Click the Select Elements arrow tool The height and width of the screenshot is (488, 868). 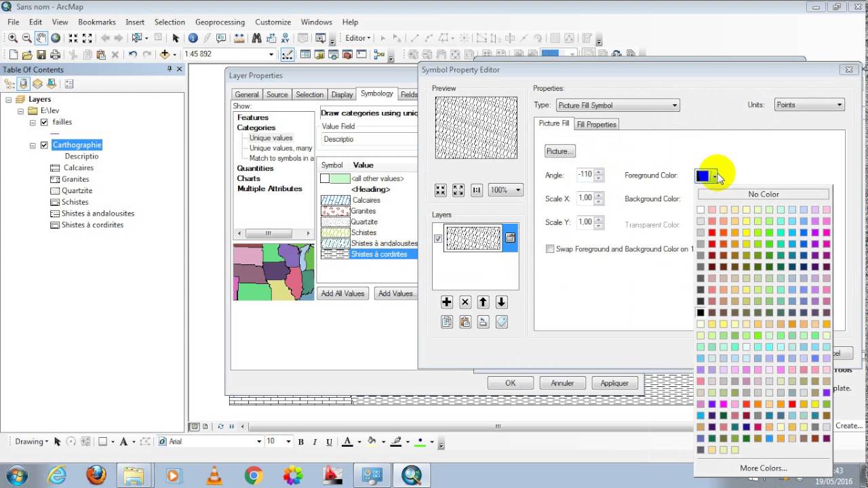point(176,38)
